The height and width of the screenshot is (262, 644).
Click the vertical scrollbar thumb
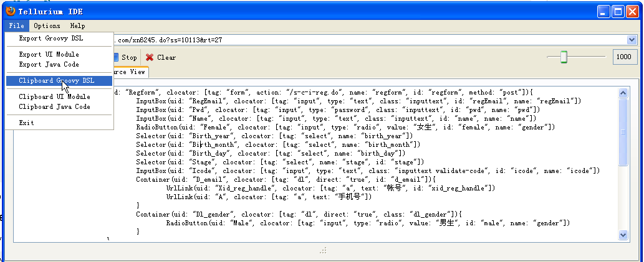tap(623, 131)
